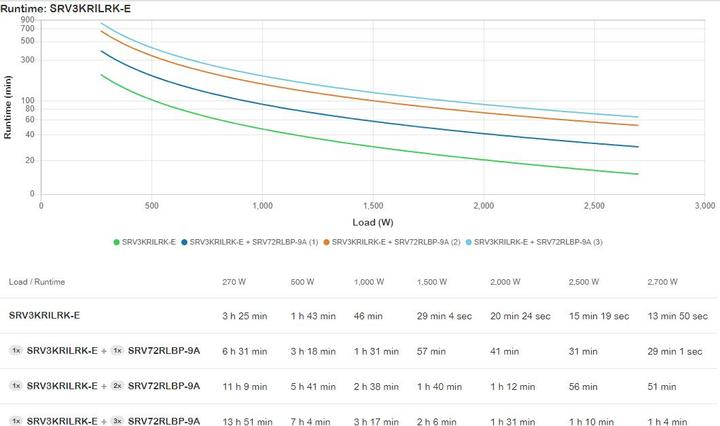The image size is (720, 426).
Task: Click the Load (W) axis label
Action: [x=372, y=221]
